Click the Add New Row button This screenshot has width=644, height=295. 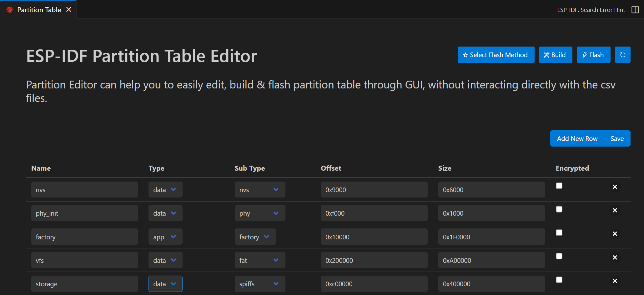click(x=577, y=139)
